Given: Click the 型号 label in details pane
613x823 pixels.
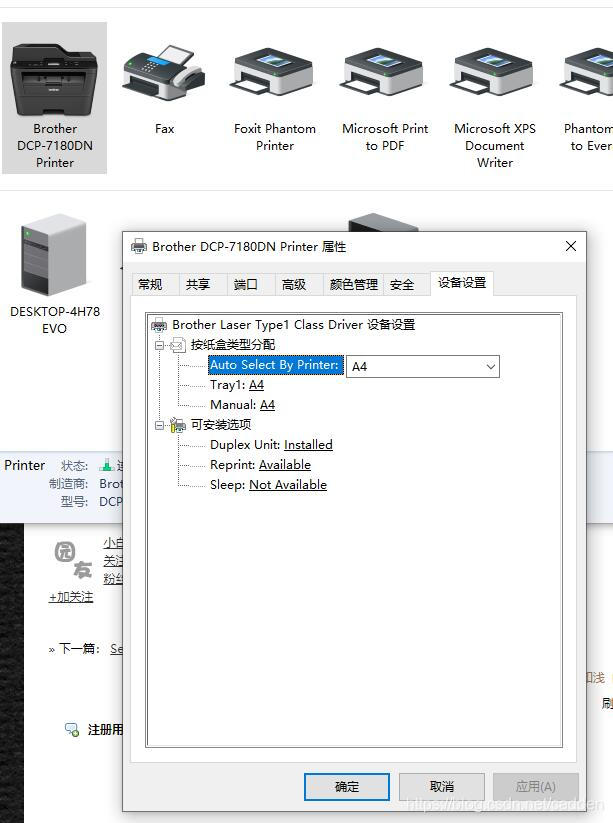Looking at the screenshot, I should click(x=75, y=502).
